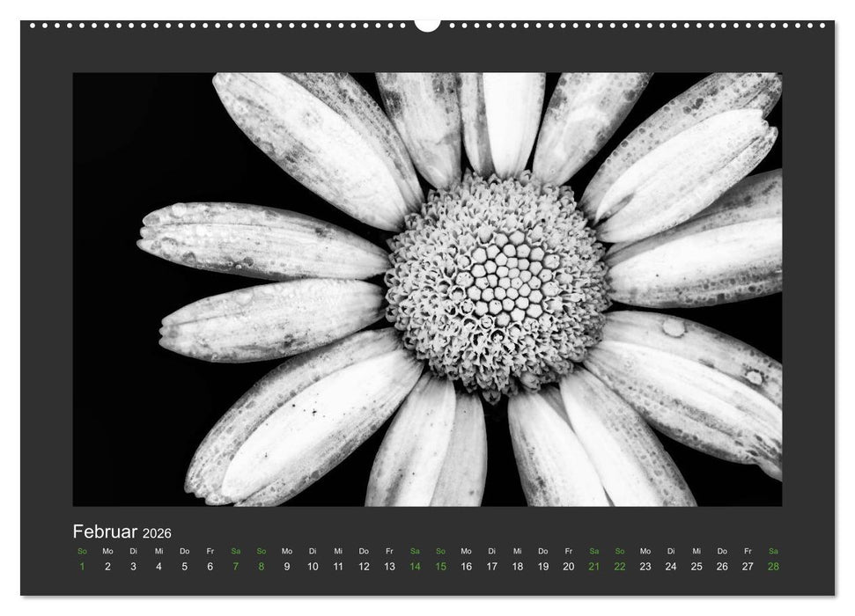Image resolution: width=855 pixels, height=616 pixels.
Task: Select the 2026 year label
Action: pyautogui.click(x=154, y=533)
